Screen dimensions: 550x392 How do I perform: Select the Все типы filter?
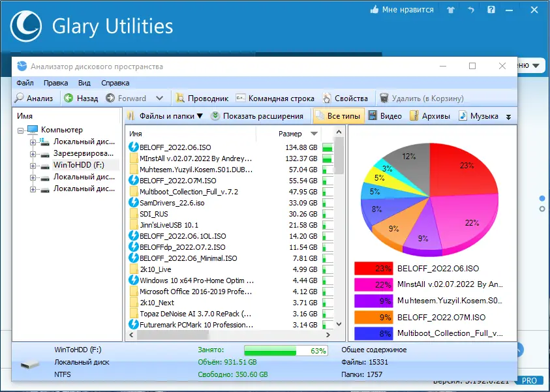click(x=339, y=116)
